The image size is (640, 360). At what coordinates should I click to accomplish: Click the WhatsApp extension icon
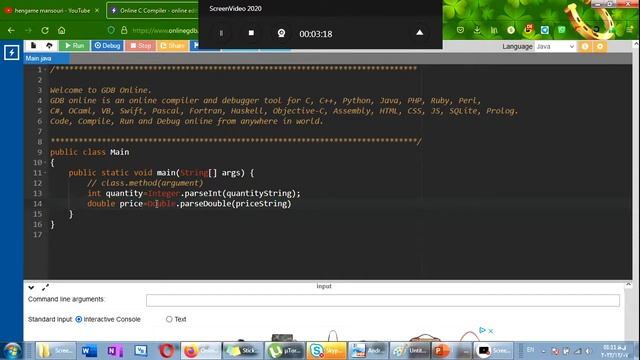tap(562, 30)
